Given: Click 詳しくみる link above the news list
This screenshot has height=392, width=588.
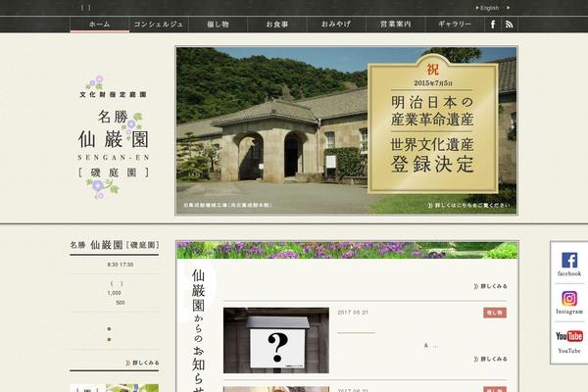Looking at the screenshot, I should tap(491, 286).
